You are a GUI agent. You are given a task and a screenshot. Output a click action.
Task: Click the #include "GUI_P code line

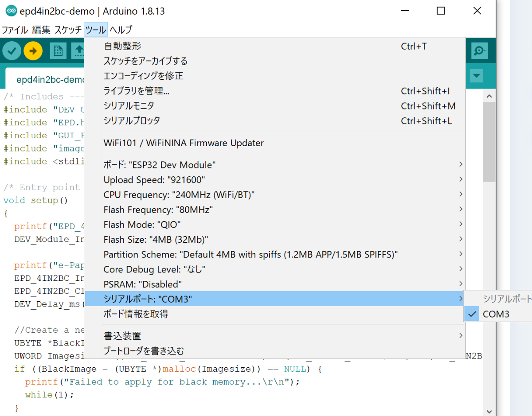44,135
